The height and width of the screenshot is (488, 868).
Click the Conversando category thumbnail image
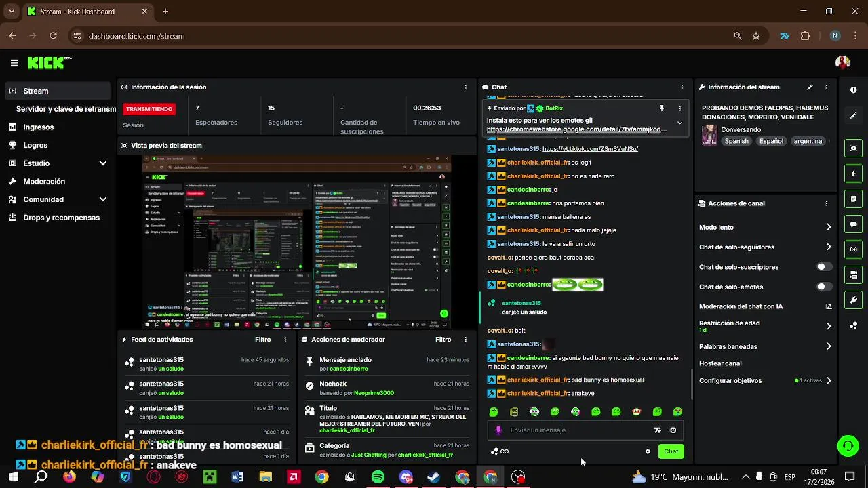coord(709,135)
